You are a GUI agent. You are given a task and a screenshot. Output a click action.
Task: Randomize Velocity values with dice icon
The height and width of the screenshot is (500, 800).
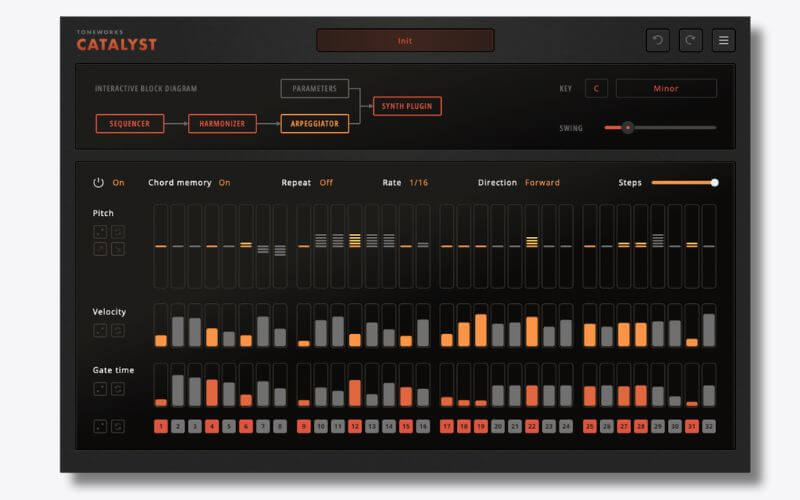(x=101, y=331)
